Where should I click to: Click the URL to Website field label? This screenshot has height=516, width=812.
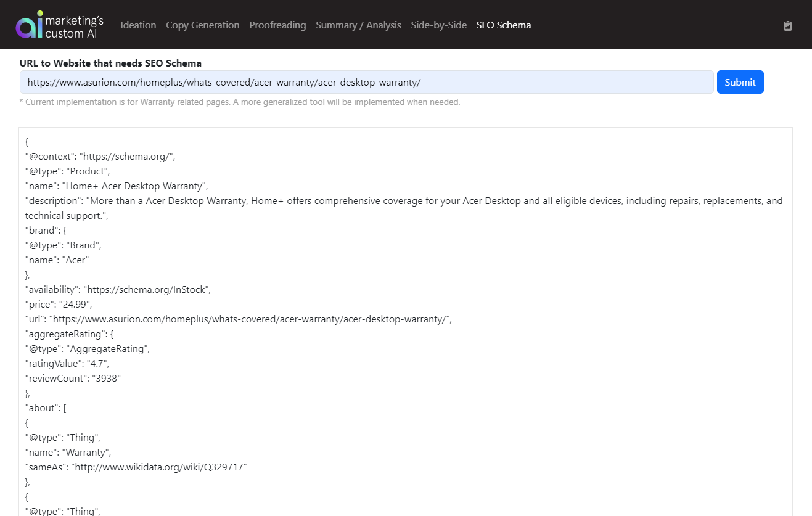point(111,63)
